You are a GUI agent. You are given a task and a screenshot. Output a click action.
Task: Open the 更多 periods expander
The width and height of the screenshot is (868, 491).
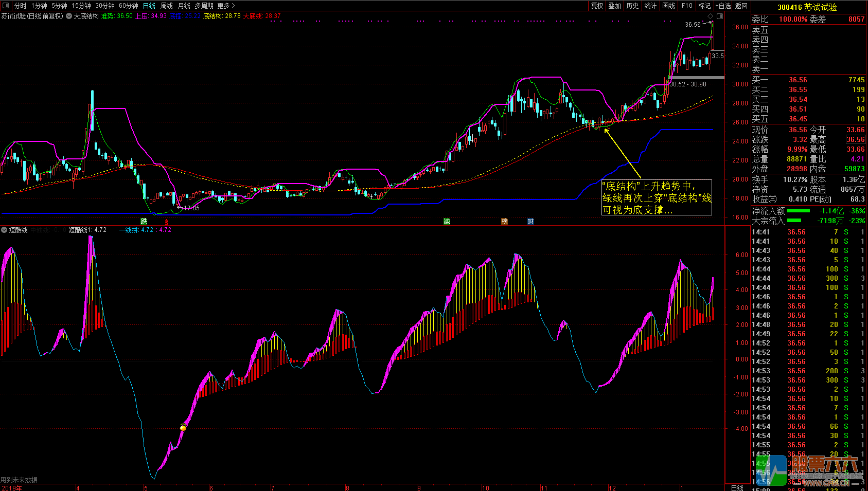pos(226,6)
